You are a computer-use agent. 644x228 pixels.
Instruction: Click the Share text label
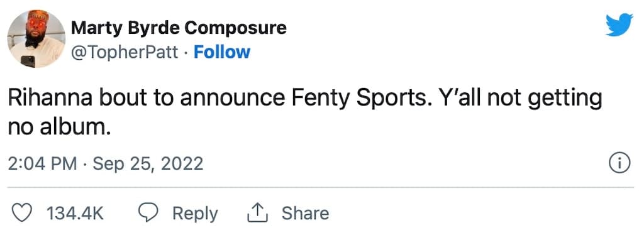pyautogui.click(x=305, y=214)
